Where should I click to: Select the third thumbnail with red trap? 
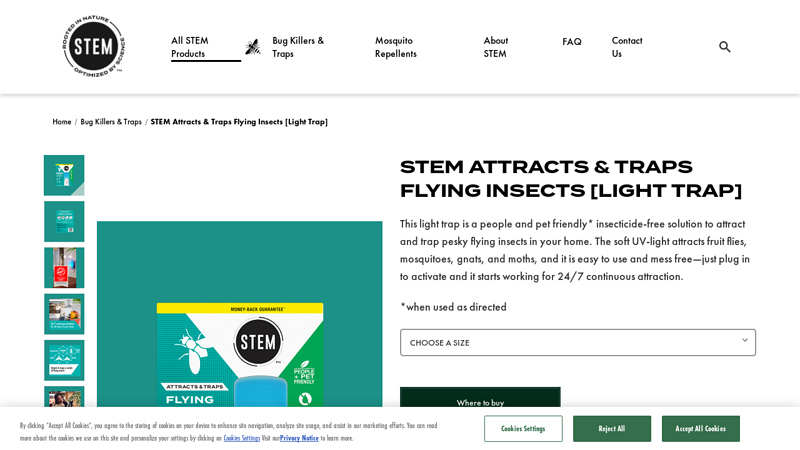tap(64, 268)
